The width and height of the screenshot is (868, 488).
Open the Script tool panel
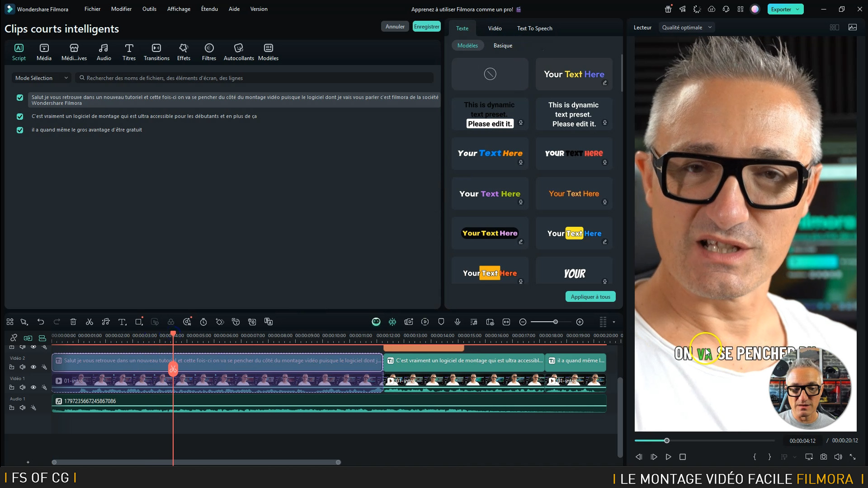pyautogui.click(x=19, y=52)
